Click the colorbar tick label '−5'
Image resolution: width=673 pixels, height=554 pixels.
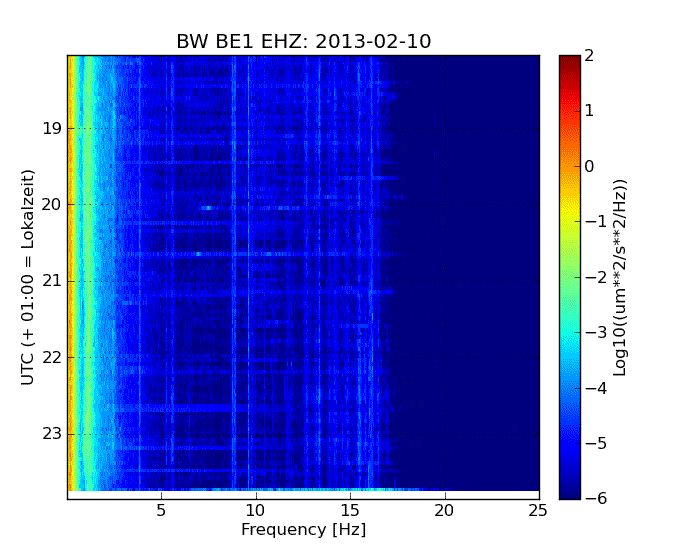(596, 443)
